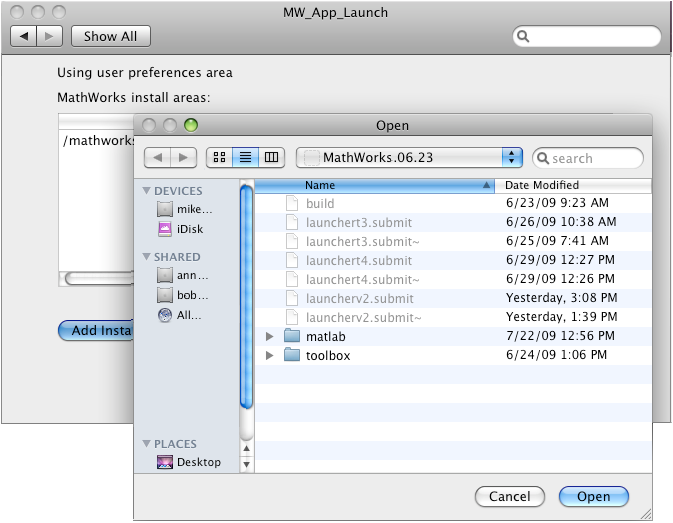
Task: Switch to icon view in Open dialog
Action: pos(219,158)
